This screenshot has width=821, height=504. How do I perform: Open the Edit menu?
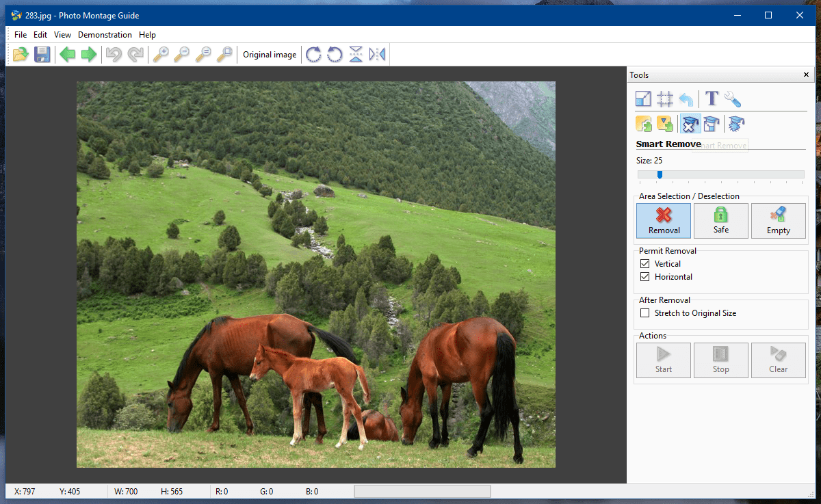40,35
